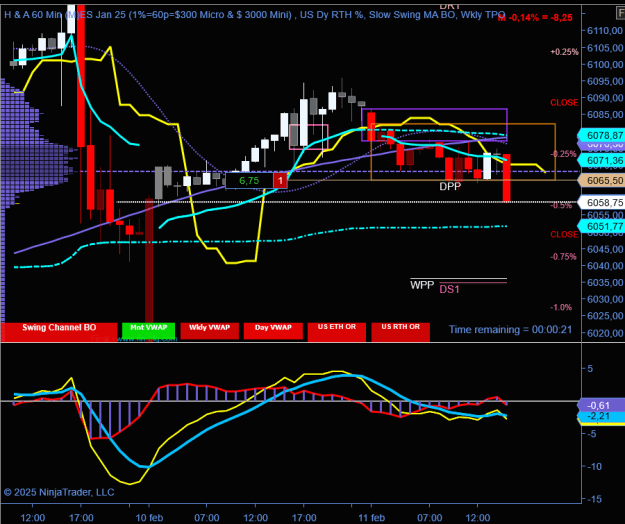Select the Time remaining countdown text
Screen dimensions: 625x524
510,330
